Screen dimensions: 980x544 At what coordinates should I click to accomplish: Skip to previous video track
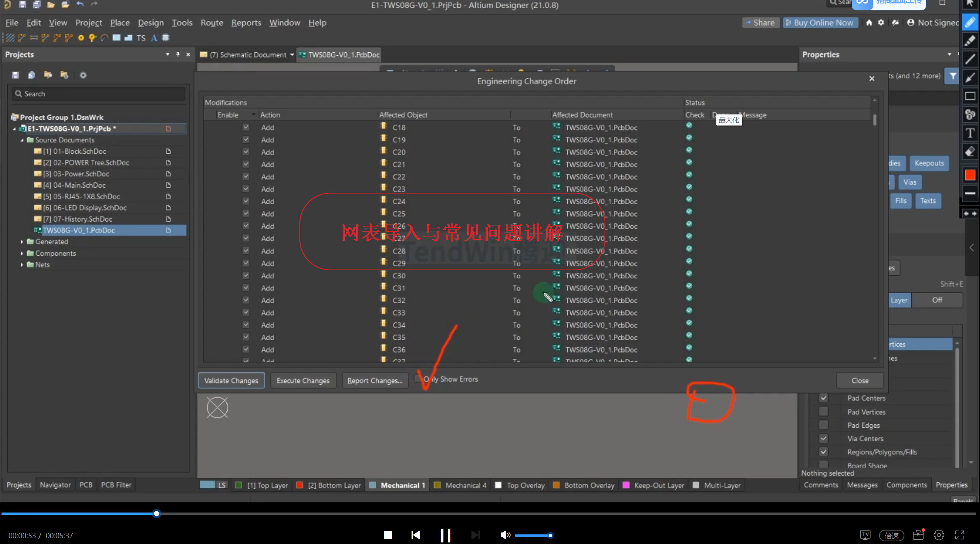(416, 535)
